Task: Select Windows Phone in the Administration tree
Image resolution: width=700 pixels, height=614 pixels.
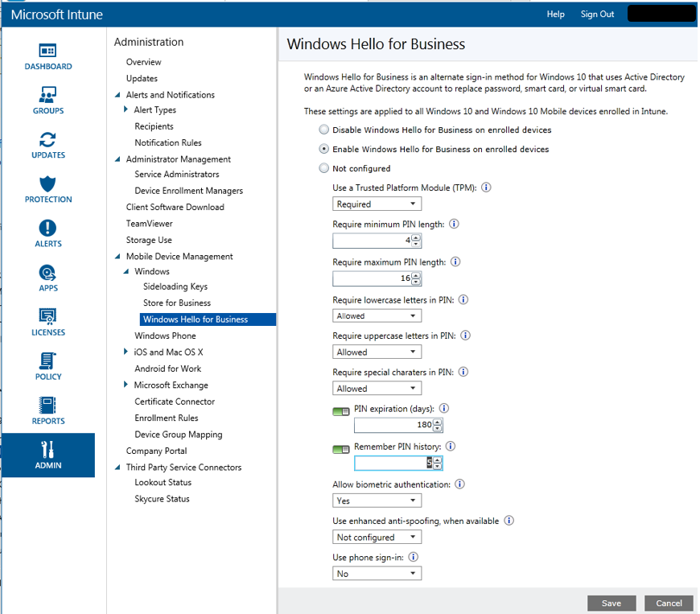Action: tap(165, 335)
